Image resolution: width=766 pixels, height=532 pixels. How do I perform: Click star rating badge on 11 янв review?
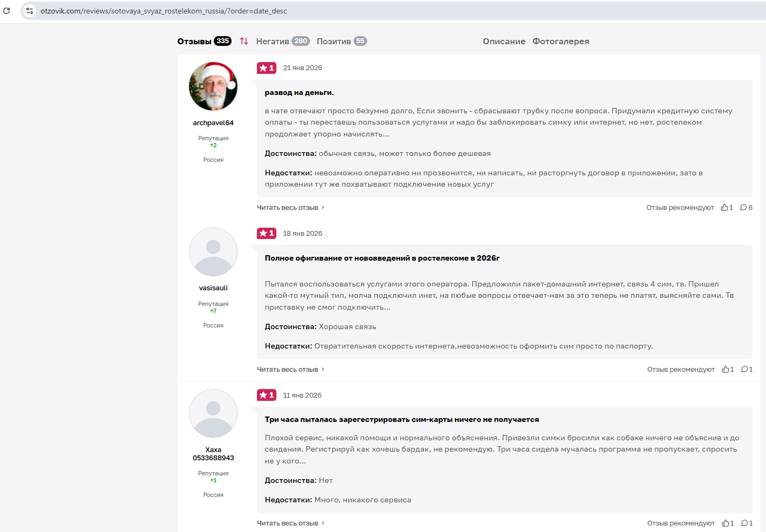(x=267, y=395)
